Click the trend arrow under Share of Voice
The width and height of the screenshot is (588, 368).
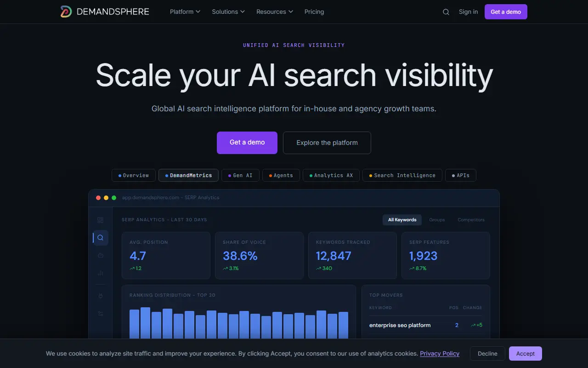click(226, 268)
